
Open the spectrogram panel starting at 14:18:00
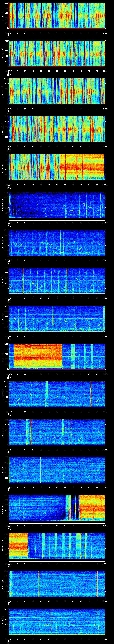[x=57, y=91]
